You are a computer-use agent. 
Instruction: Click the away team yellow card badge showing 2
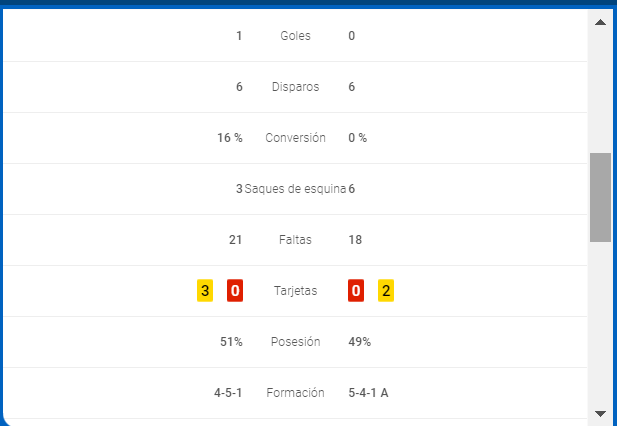coord(386,291)
